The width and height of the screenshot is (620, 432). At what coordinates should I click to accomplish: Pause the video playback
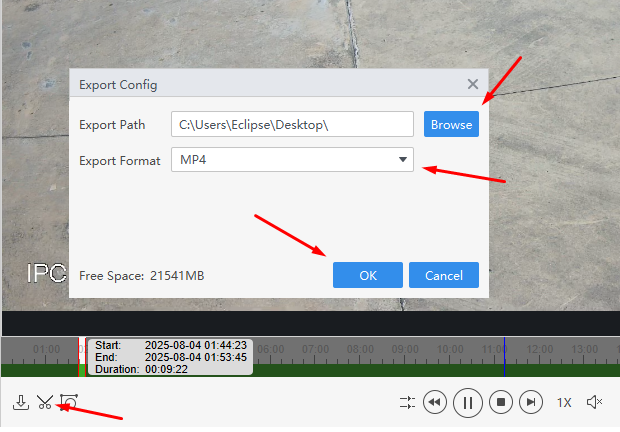pyautogui.click(x=468, y=402)
